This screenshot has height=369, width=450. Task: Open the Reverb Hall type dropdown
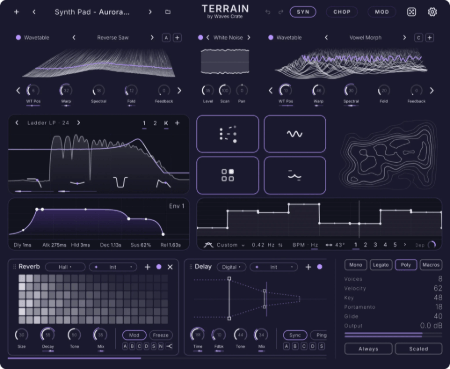[65, 267]
